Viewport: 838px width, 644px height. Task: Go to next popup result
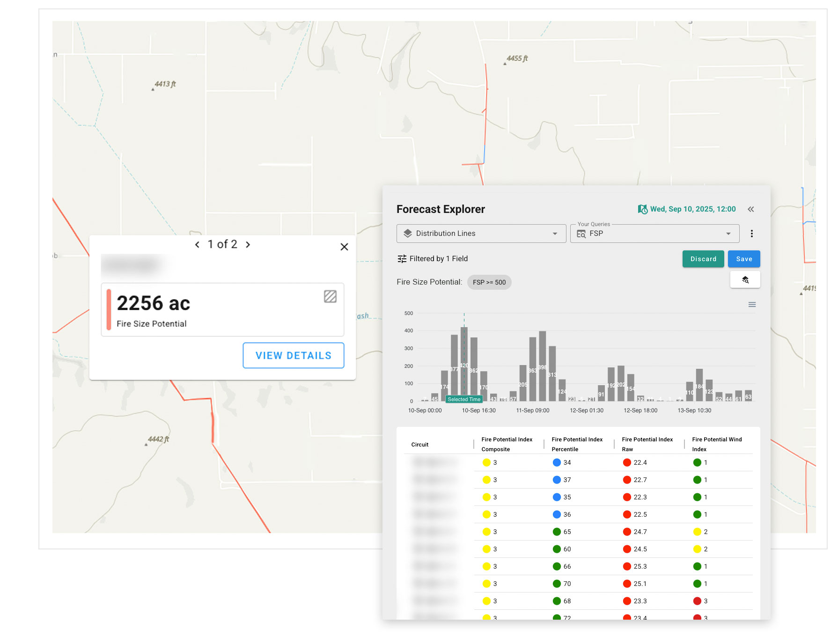click(x=248, y=244)
